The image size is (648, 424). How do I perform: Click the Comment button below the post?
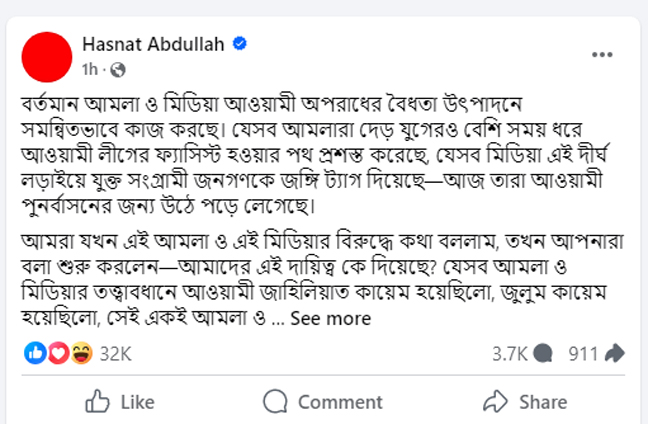(x=323, y=402)
